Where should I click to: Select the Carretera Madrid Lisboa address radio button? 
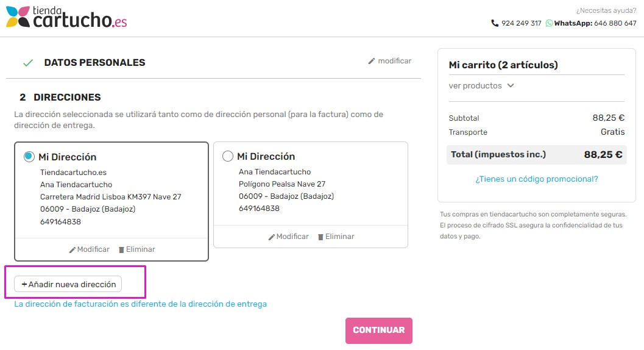click(29, 157)
